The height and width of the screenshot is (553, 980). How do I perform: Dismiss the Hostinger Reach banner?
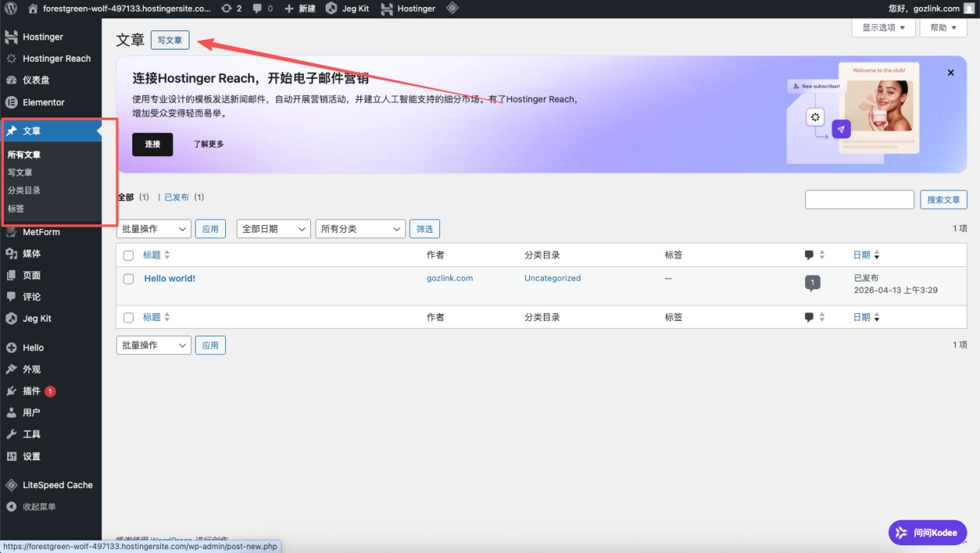[951, 73]
